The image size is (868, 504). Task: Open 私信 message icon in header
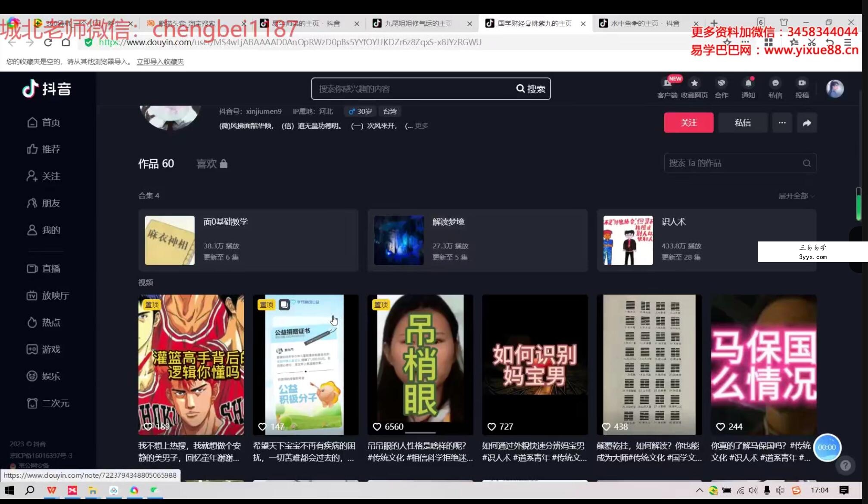point(775,88)
